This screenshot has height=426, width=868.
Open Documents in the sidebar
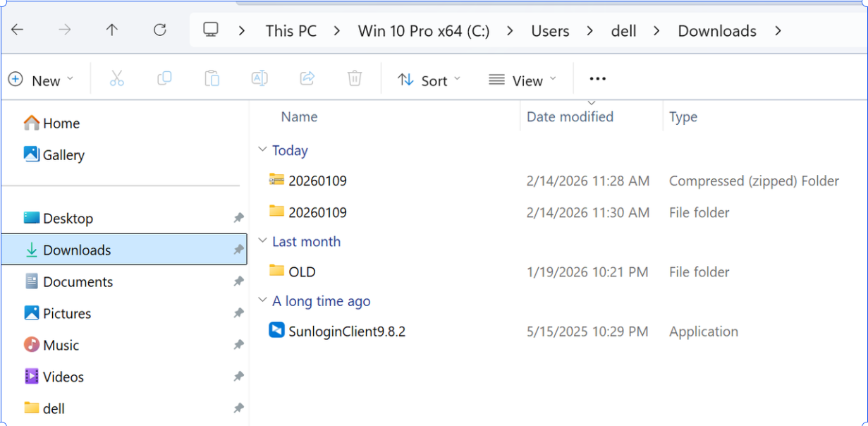78,282
